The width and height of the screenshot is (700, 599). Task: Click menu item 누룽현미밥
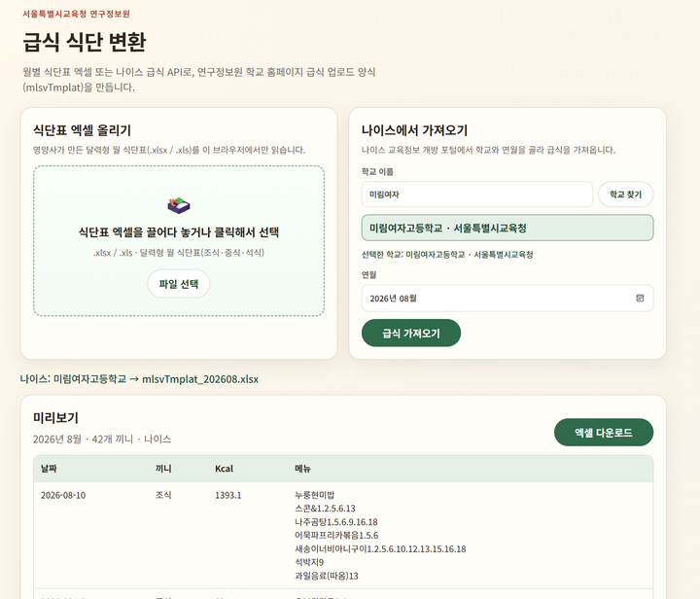314,495
